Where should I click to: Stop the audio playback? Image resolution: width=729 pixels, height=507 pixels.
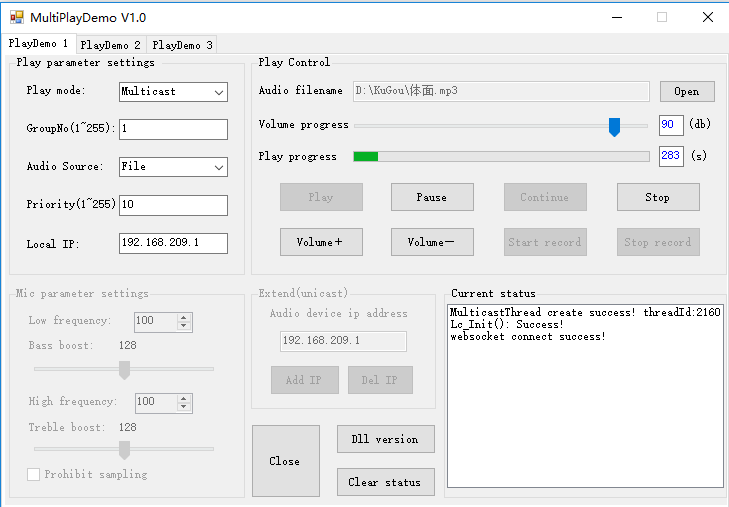click(x=658, y=197)
